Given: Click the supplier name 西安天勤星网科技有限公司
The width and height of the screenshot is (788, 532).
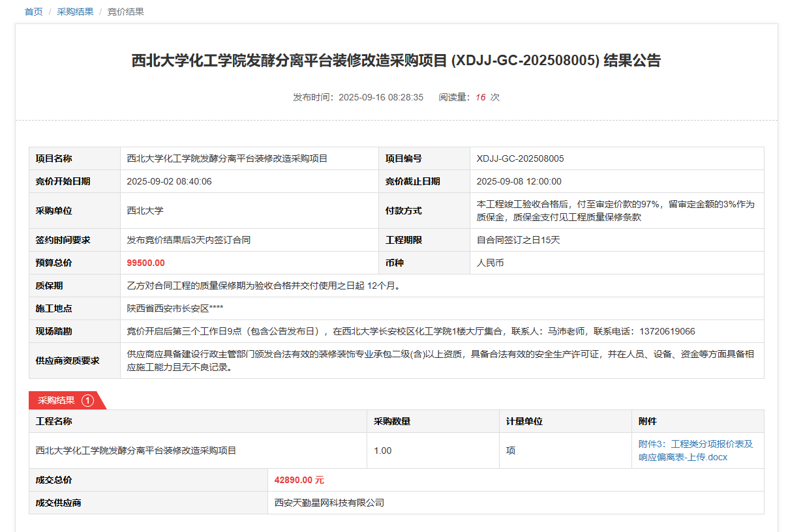Looking at the screenshot, I should coord(329,503).
